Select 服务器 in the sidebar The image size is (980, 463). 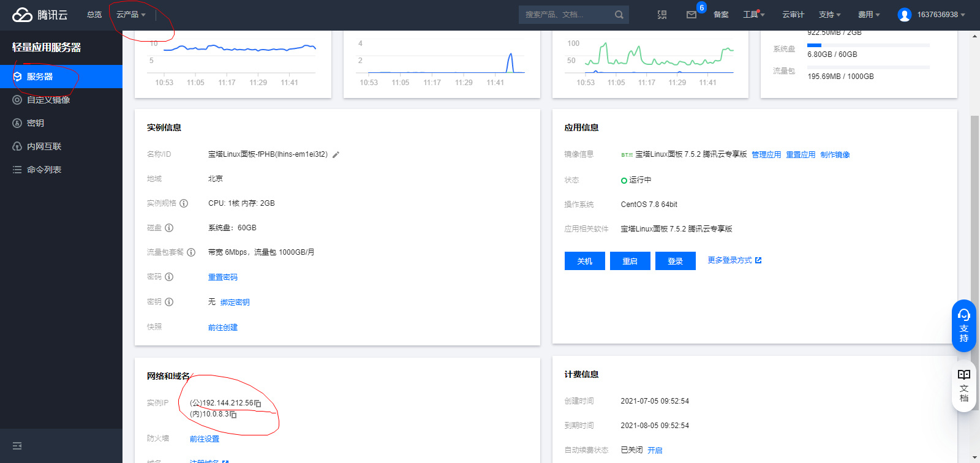pos(61,77)
